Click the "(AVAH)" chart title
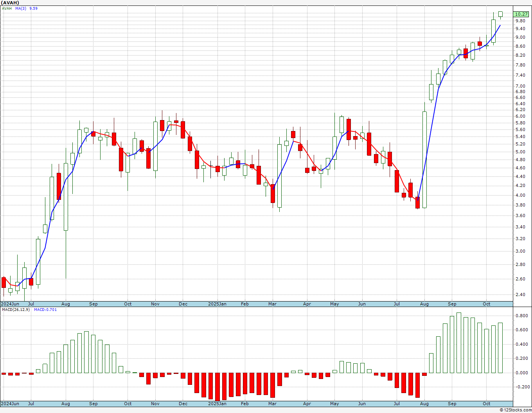The height and width of the screenshot is (413, 532). tap(10, 3)
